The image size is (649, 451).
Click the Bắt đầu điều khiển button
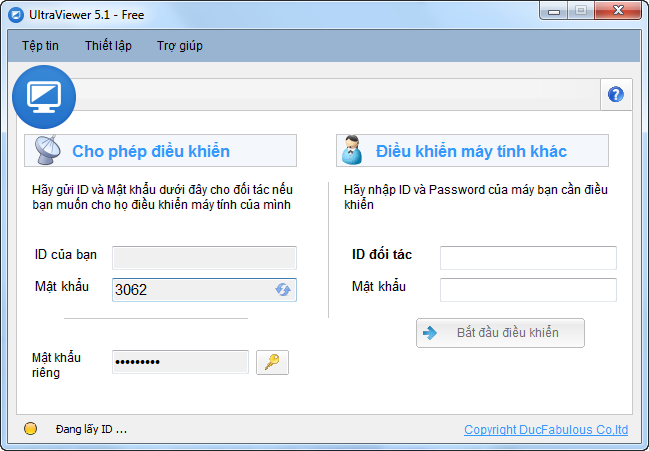(500, 333)
